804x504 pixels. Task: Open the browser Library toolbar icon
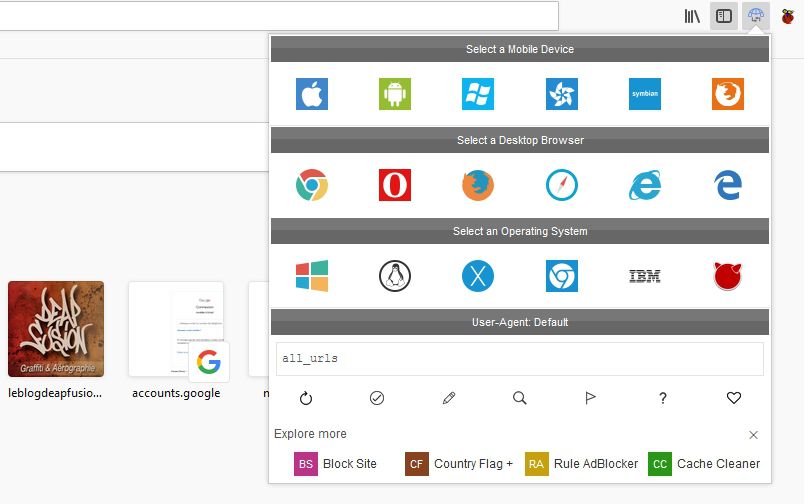pyautogui.click(x=692, y=16)
